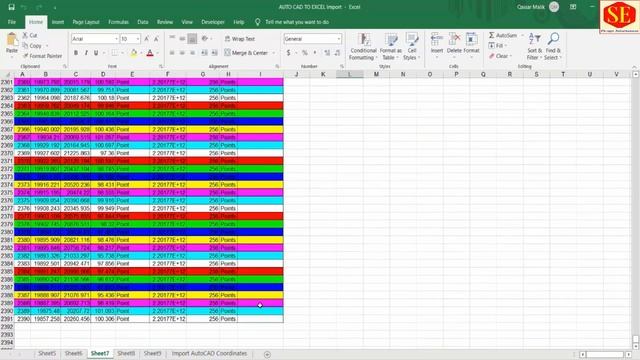Click Increase Decimal icon
Screen dimensions: 640x360
click(327, 53)
